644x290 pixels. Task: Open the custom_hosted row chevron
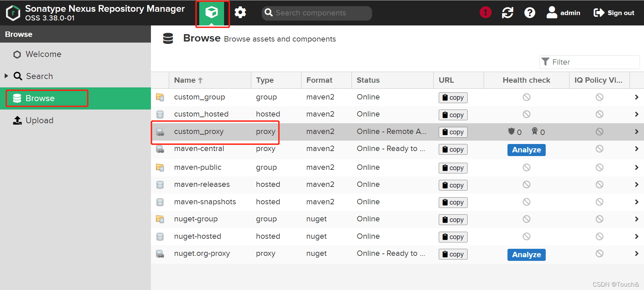(x=636, y=114)
